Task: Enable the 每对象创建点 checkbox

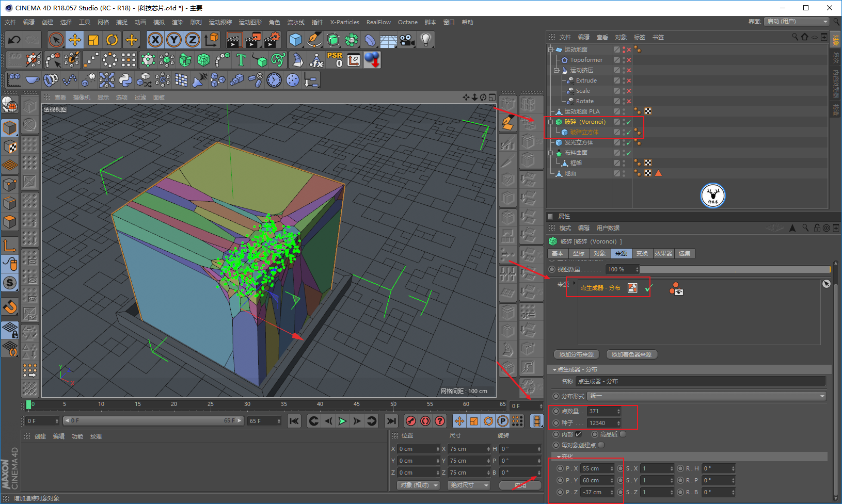Action: click(601, 445)
